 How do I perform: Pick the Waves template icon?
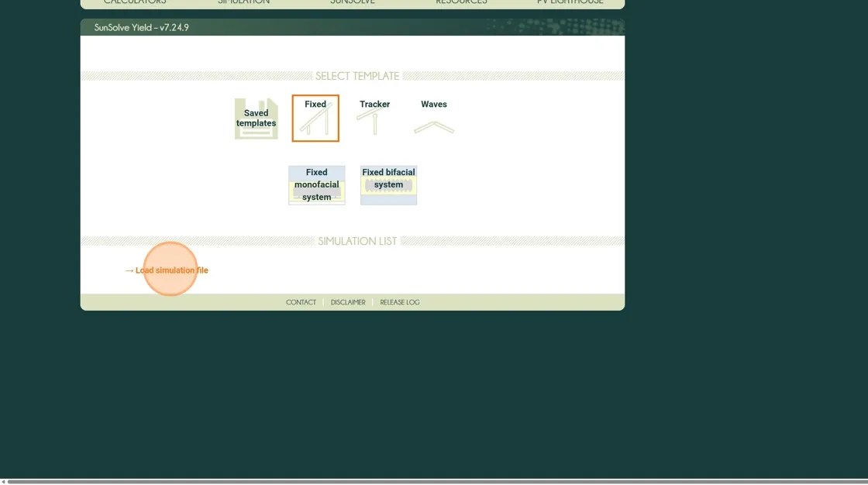(434, 118)
